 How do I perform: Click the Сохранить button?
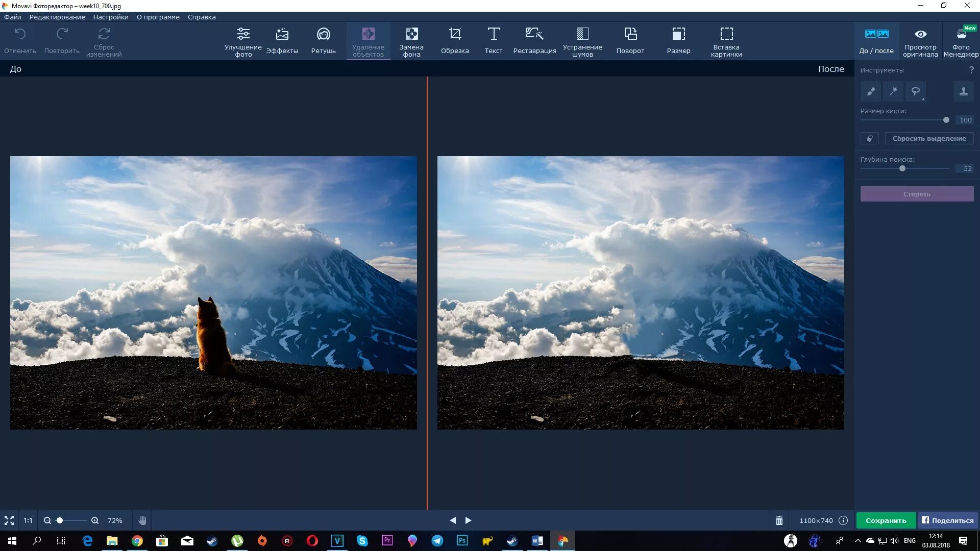pos(886,520)
